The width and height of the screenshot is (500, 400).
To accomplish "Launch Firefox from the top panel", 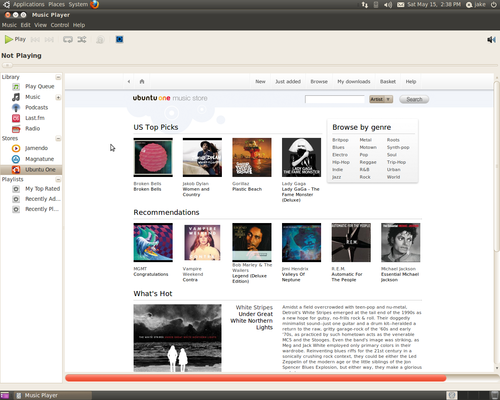I will point(95,4).
